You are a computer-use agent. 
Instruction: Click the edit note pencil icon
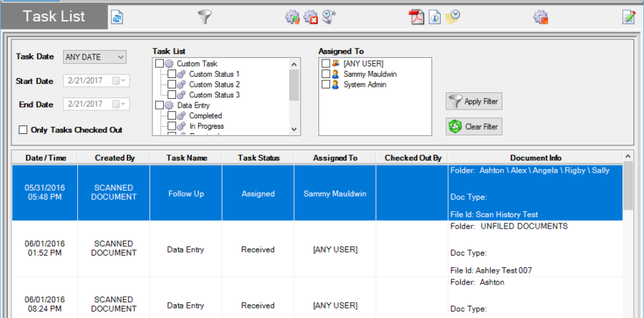click(629, 17)
